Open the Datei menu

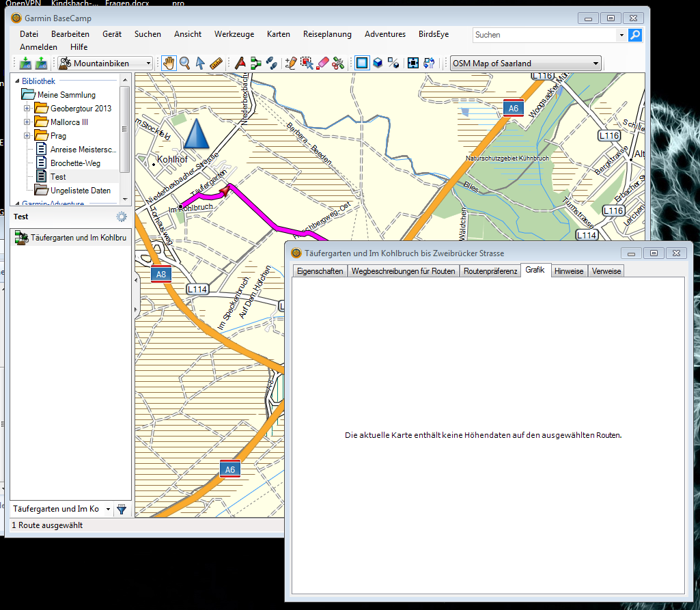click(29, 34)
